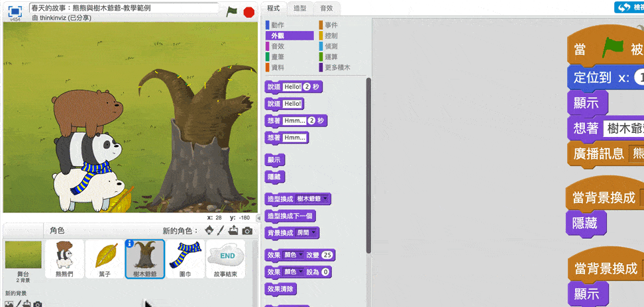Click the 定位到 x: block in scripts
Viewport: 644px width, 307px height.
606,77
